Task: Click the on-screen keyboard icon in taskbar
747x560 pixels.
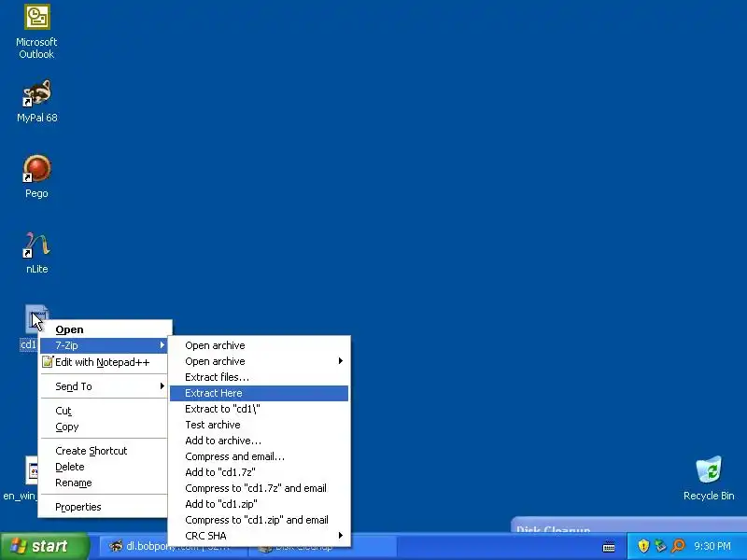Action: [x=609, y=547]
